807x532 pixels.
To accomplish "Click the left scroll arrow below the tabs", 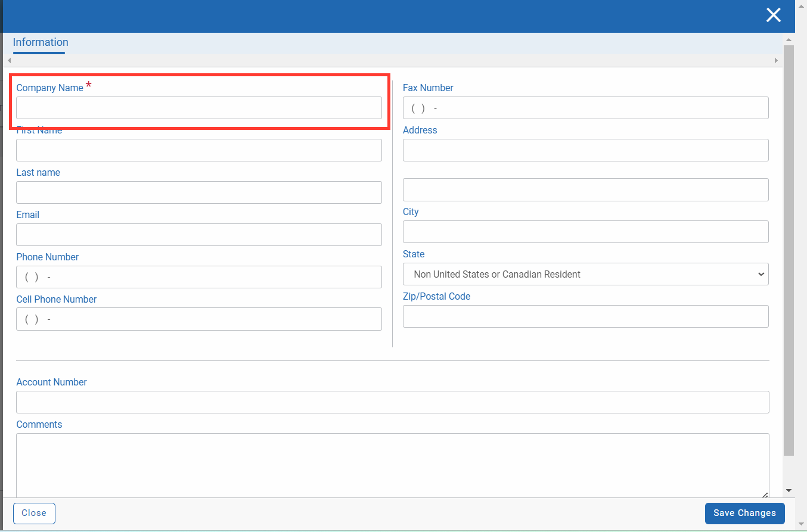I will [9, 60].
